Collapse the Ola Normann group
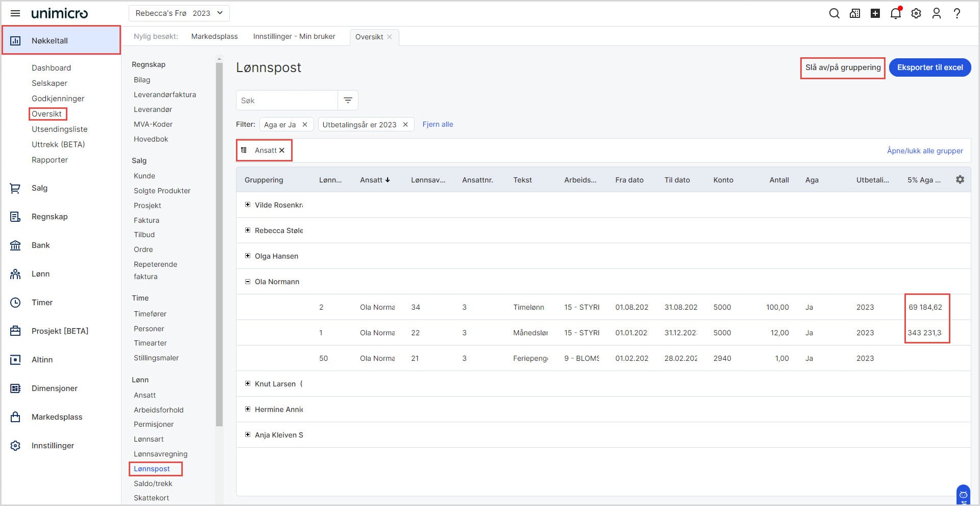This screenshot has height=506, width=980. tap(248, 281)
